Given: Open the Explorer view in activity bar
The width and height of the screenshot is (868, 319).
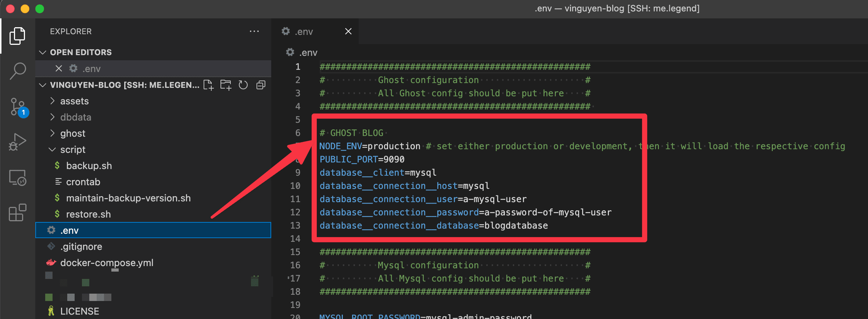Looking at the screenshot, I should 17,36.
